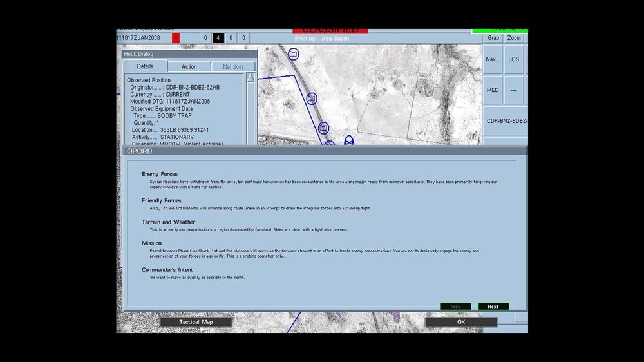Click the 'A Co, 1st and 3rd Platoons' sentence
Screen dimensions: 644x362
(x=260, y=208)
